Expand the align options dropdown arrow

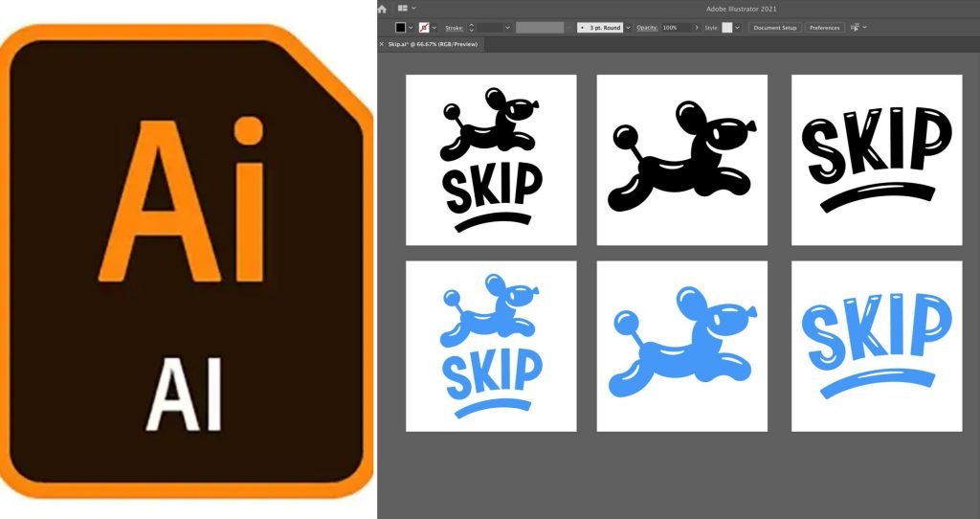pyautogui.click(x=864, y=27)
